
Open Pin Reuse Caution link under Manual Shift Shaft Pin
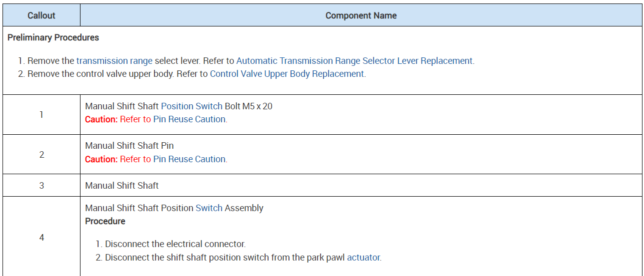tap(189, 159)
